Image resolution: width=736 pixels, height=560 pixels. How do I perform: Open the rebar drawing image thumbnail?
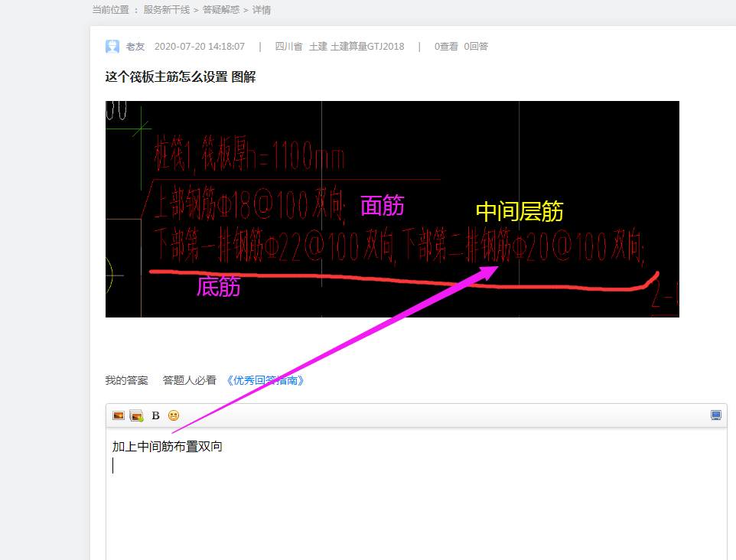[x=392, y=209]
